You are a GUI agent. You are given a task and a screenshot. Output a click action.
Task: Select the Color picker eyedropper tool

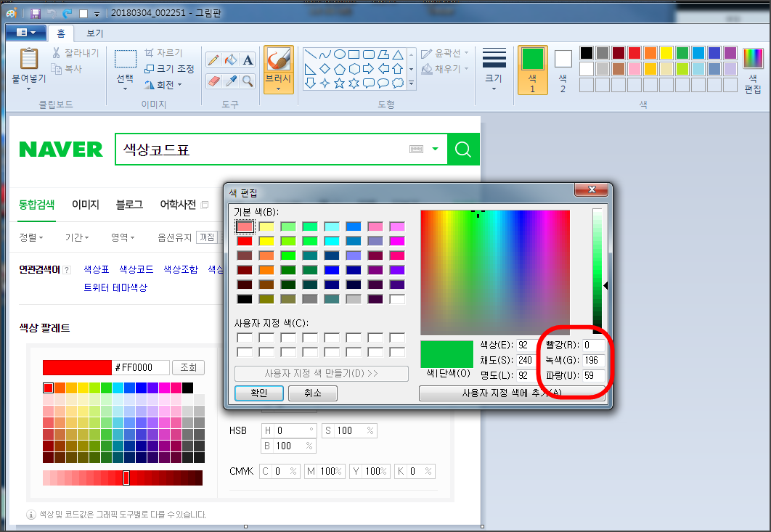coord(231,81)
